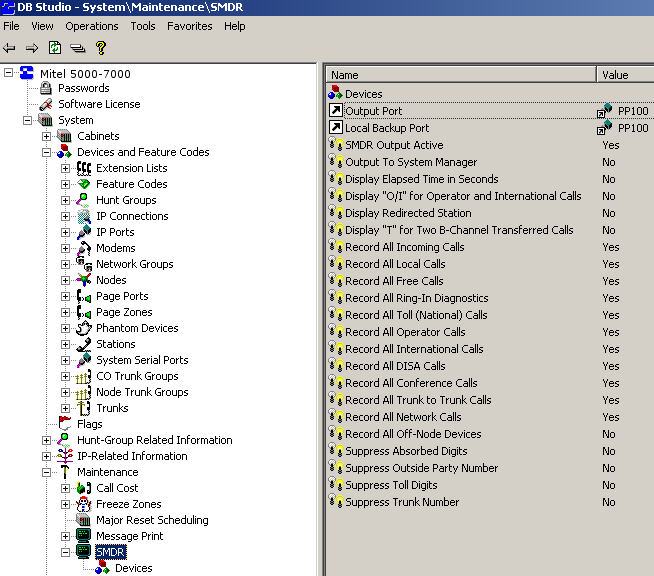Select Suppress Trunk Number option row

point(402,502)
